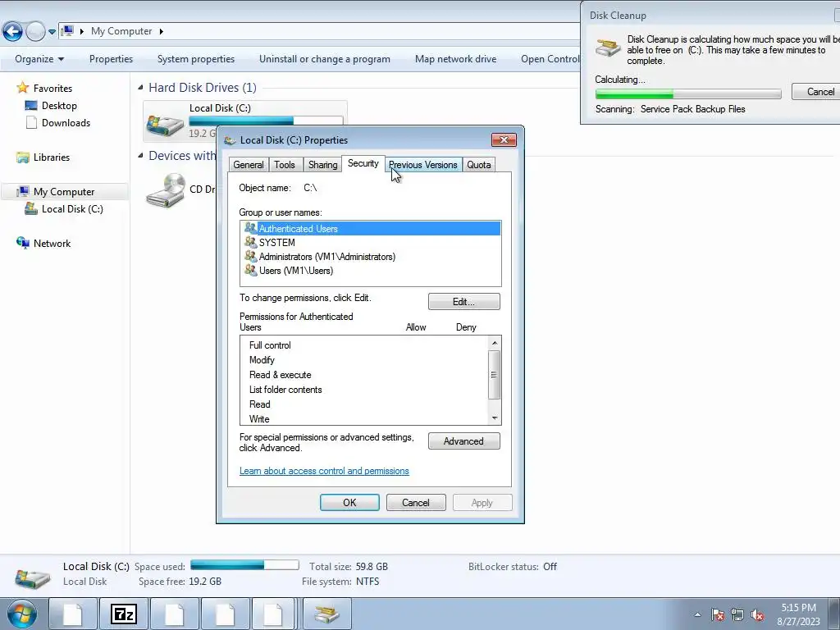Select Authenticated Users in the group list
The image size is (840, 630).
coord(371,229)
